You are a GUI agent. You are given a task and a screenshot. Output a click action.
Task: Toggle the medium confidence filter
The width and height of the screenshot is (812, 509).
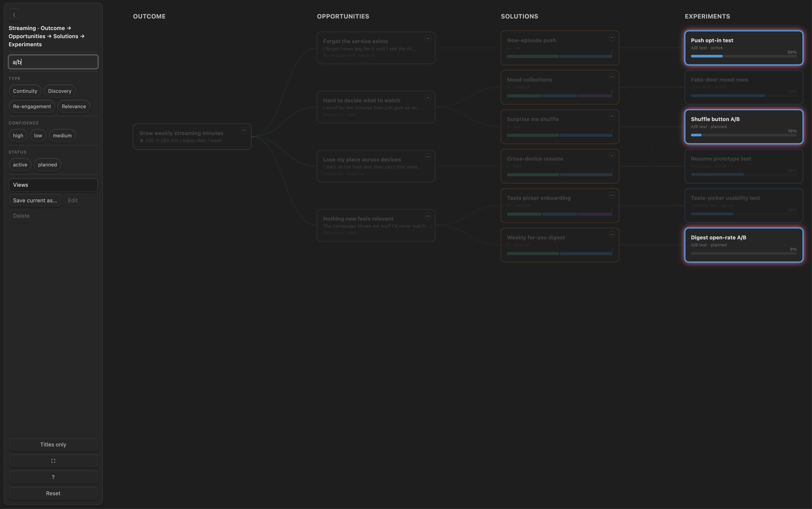[62, 136]
